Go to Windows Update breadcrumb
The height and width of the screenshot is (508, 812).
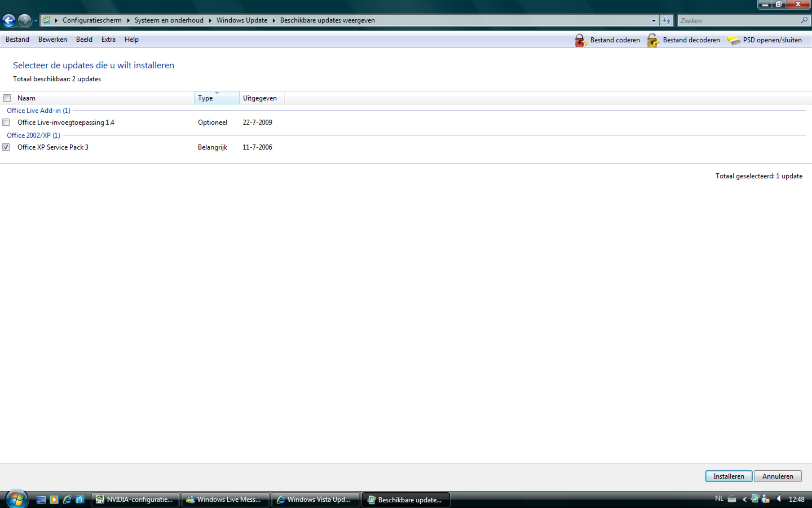tap(242, 20)
